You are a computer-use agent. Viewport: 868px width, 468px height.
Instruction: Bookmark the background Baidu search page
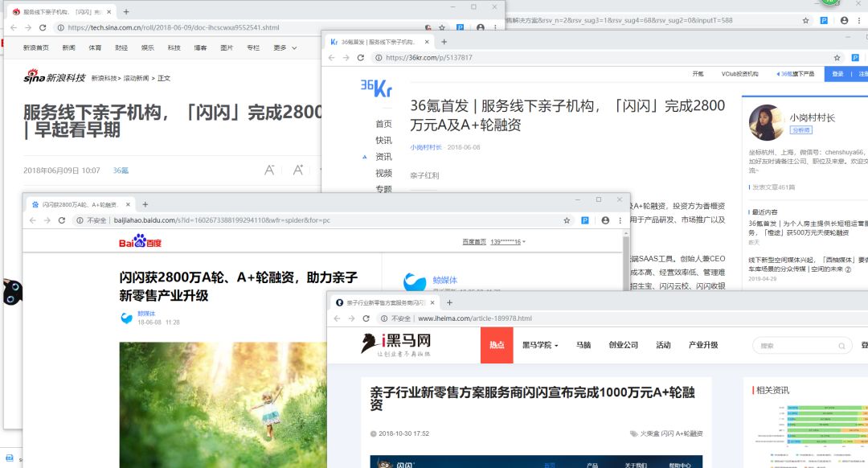pos(806,20)
